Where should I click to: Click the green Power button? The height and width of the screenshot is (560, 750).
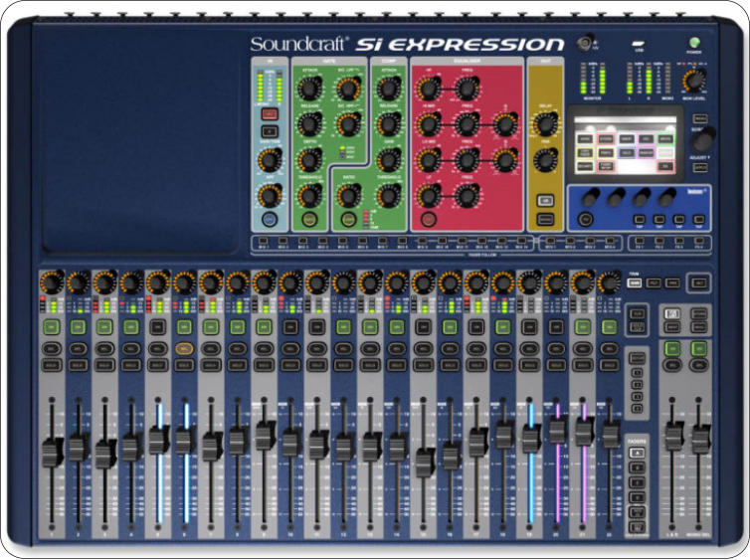click(694, 43)
